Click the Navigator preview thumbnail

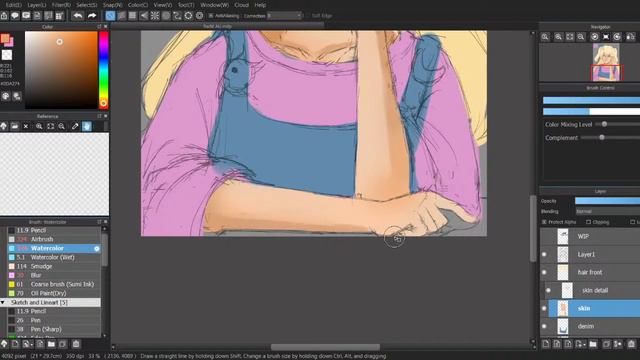[x=606, y=62]
